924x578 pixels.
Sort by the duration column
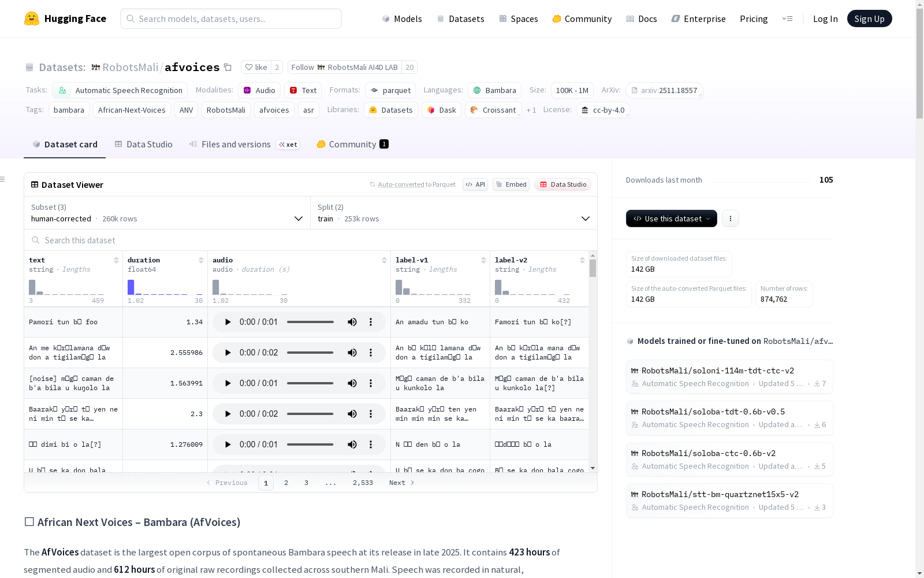[x=201, y=260]
